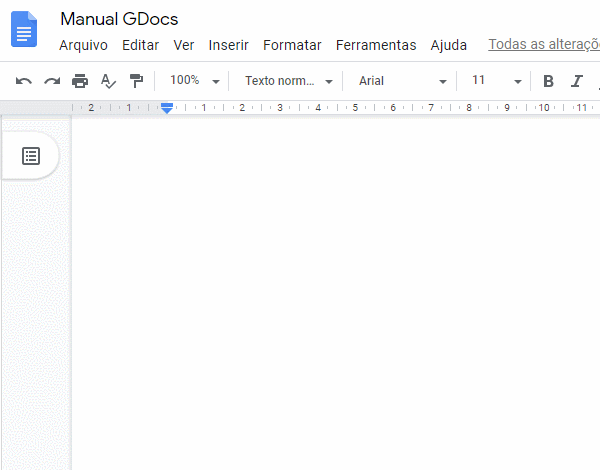Open the Arquivo menu
Screen dimensions: 600x470
tap(83, 45)
